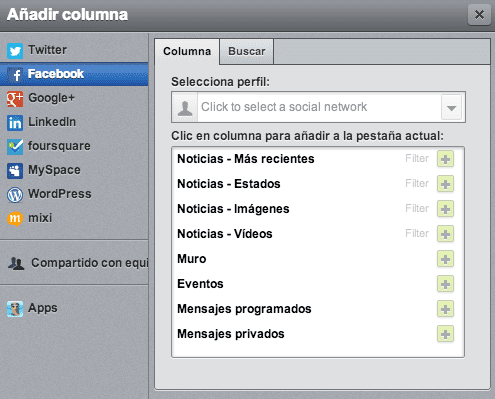Open Compartido con equipo section
The image size is (495, 399).
coord(74,263)
